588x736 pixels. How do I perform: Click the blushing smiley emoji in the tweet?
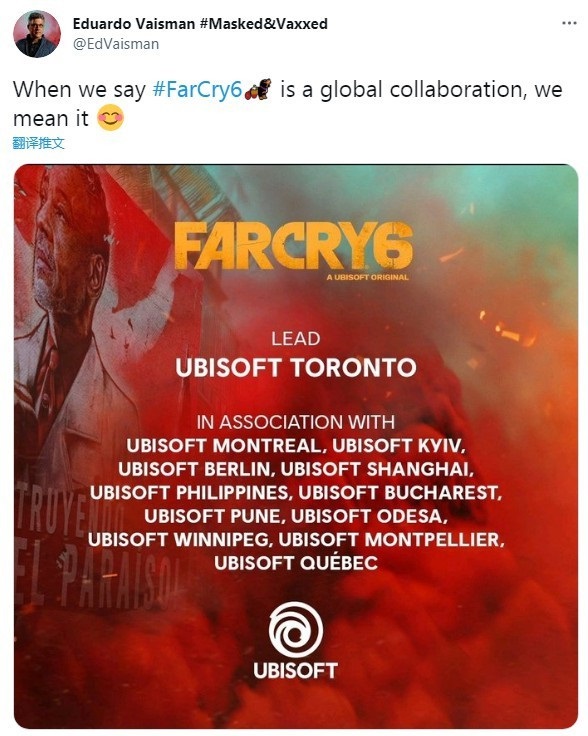coord(110,117)
